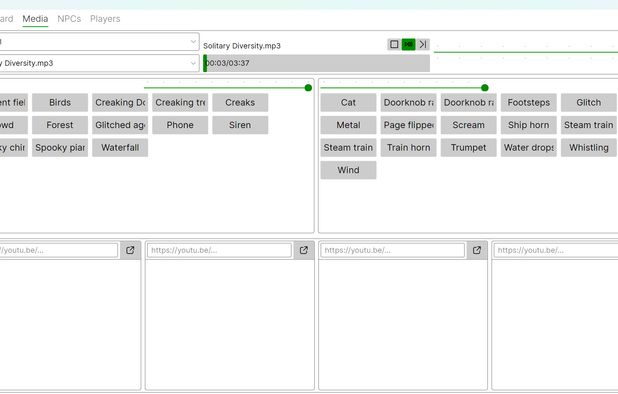Image resolution: width=618 pixels, height=394 pixels.
Task: Play the Creaks sound
Action: (x=240, y=102)
